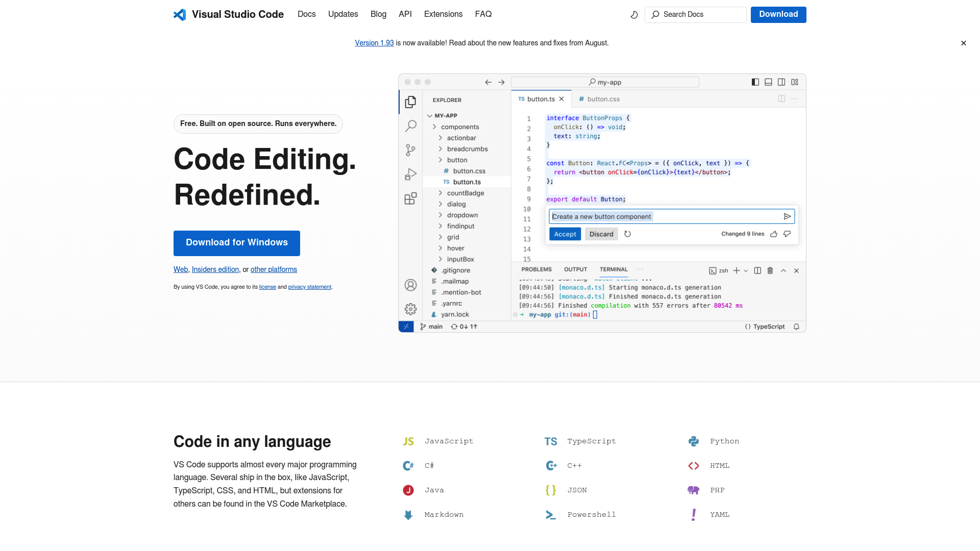Open the Updates menu item

click(343, 14)
